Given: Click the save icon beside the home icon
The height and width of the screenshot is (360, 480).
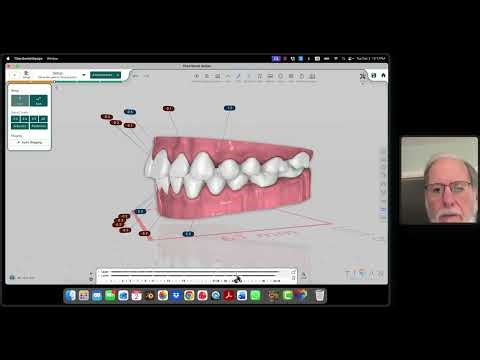Looking at the screenshot, I should (x=374, y=76).
